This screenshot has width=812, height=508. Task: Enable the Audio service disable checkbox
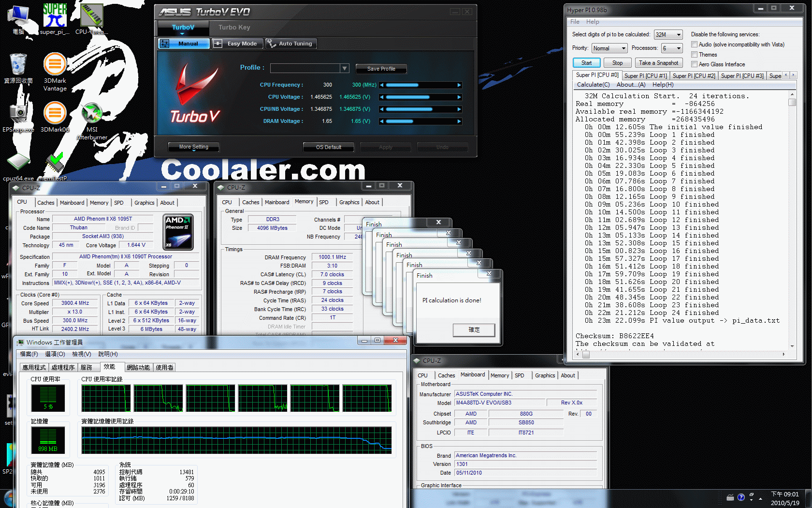(x=694, y=45)
